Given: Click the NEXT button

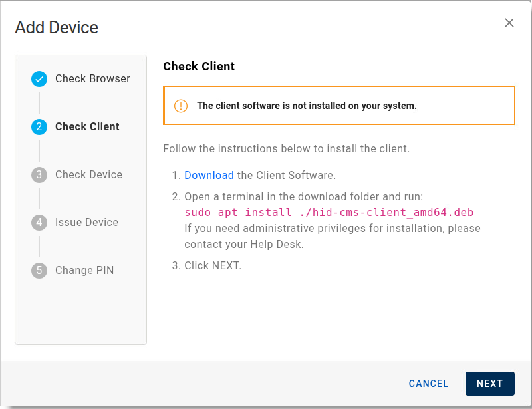Looking at the screenshot, I should point(489,384).
